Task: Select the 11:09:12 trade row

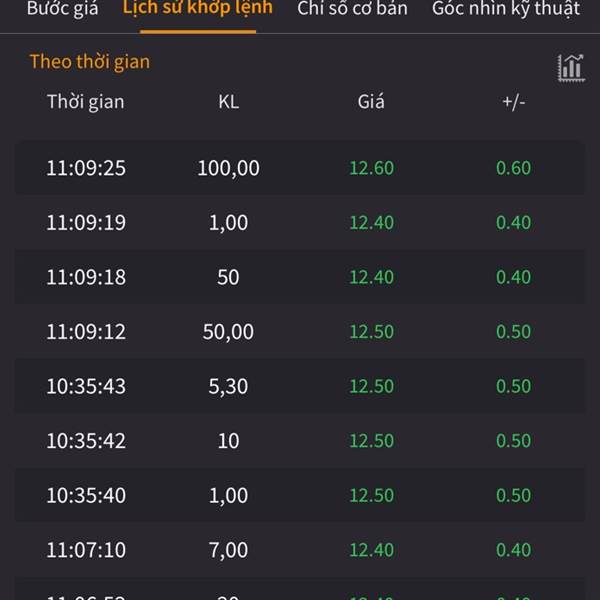Action: pyautogui.click(x=300, y=331)
